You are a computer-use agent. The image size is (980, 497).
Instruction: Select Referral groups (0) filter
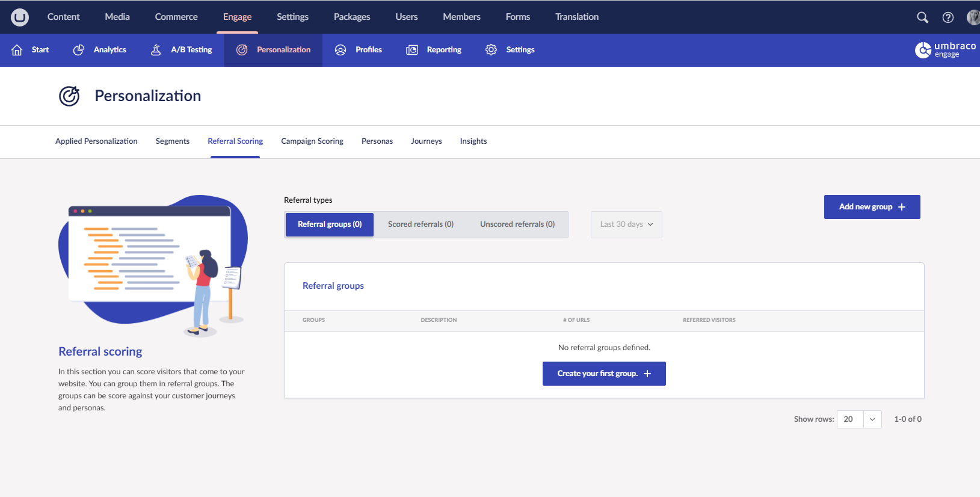(x=330, y=224)
